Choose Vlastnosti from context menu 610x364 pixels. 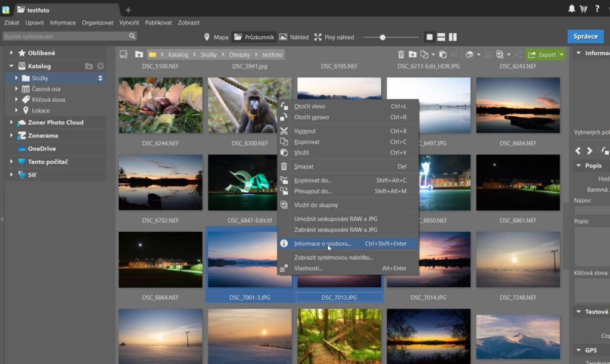[x=348, y=268]
